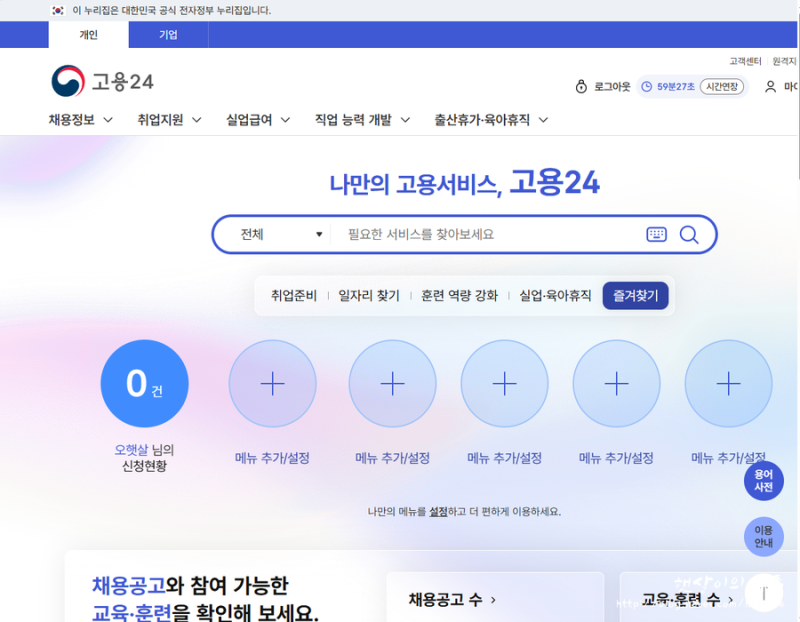Click the first 메뉴 추가/설정 label
Image resolution: width=800 pixels, height=622 pixels.
(x=272, y=458)
